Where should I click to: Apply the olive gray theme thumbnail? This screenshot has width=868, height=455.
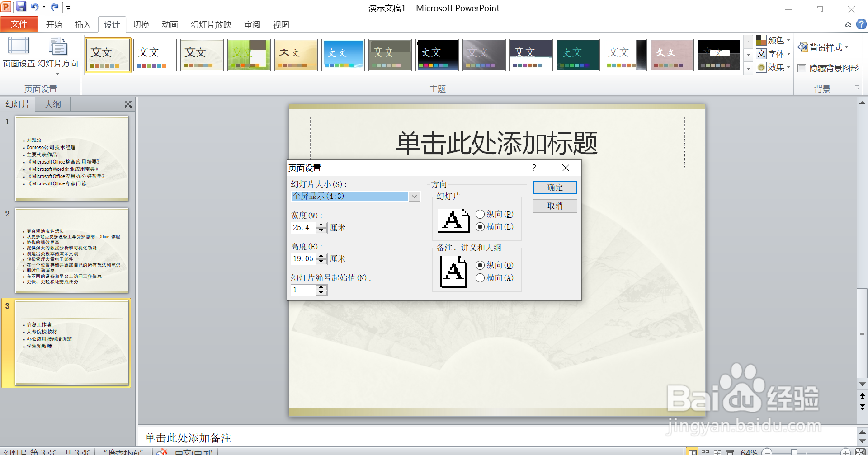click(390, 55)
